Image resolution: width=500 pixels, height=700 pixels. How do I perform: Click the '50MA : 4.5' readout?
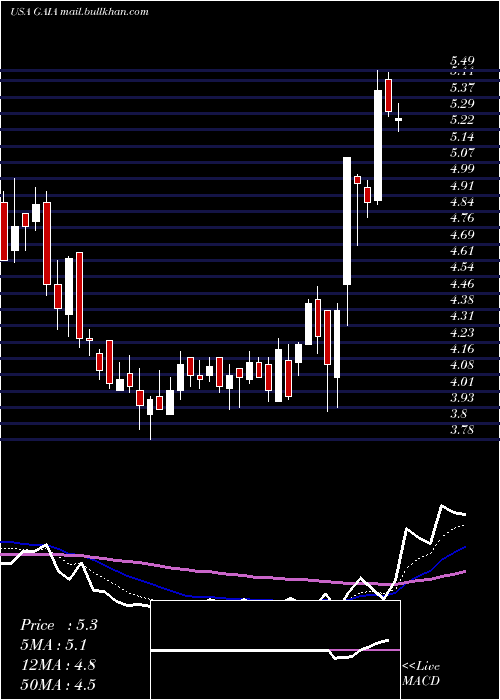coord(58,685)
